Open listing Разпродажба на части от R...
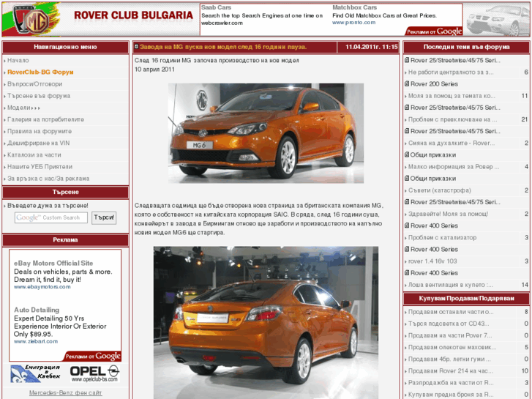The image size is (532, 399). [451, 383]
